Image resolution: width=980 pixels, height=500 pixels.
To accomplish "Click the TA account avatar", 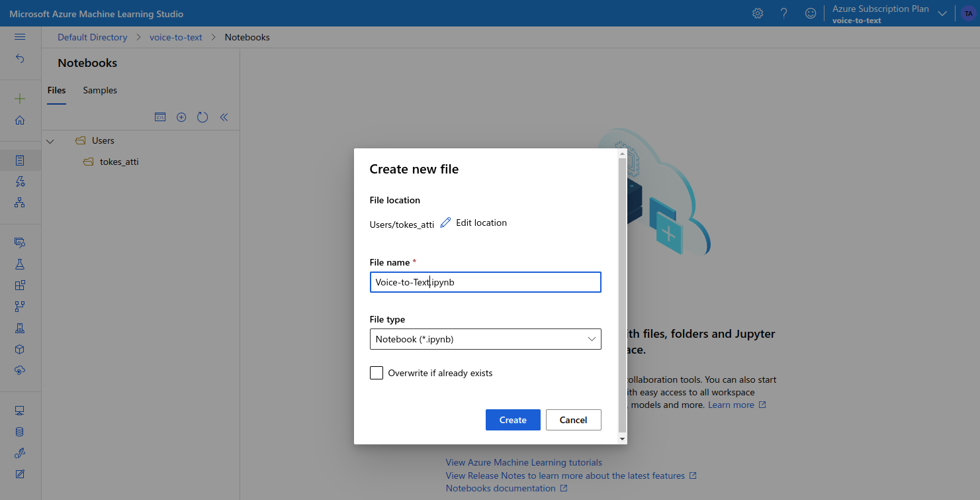I will tap(968, 13).
